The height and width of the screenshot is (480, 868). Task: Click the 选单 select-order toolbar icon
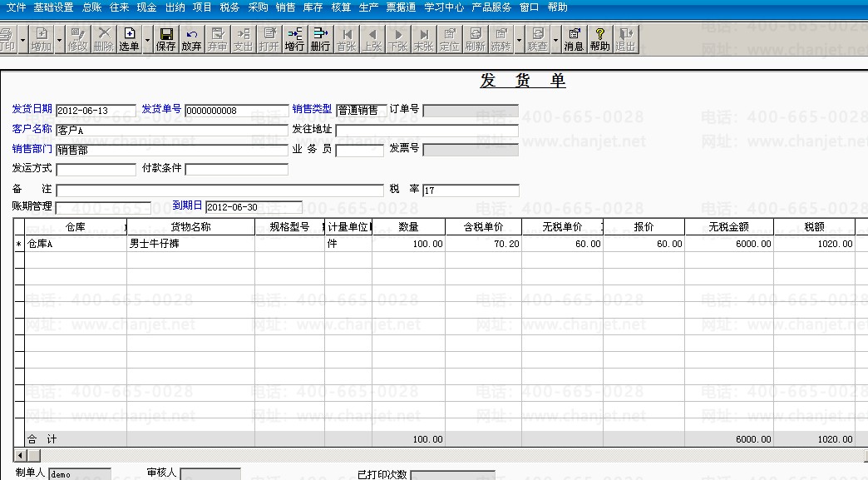129,39
